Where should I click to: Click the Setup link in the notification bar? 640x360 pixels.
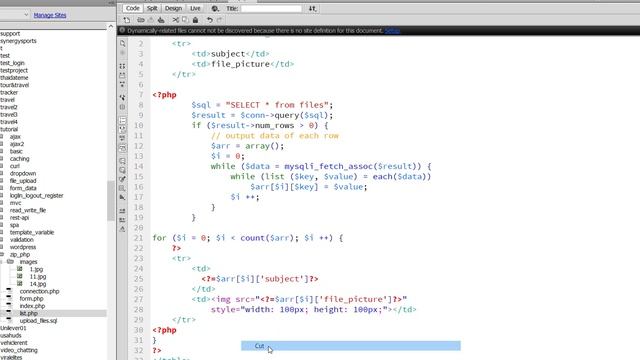(x=392, y=31)
